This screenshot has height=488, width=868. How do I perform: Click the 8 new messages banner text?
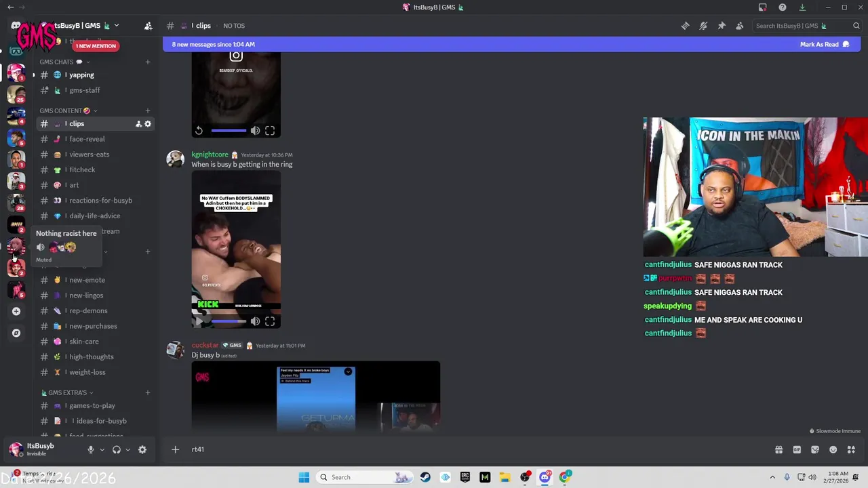[214, 45]
